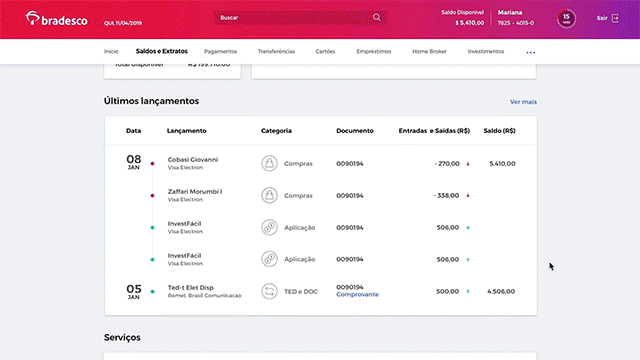Click the search magnifier icon
The height and width of the screenshot is (360, 640).
tap(377, 18)
